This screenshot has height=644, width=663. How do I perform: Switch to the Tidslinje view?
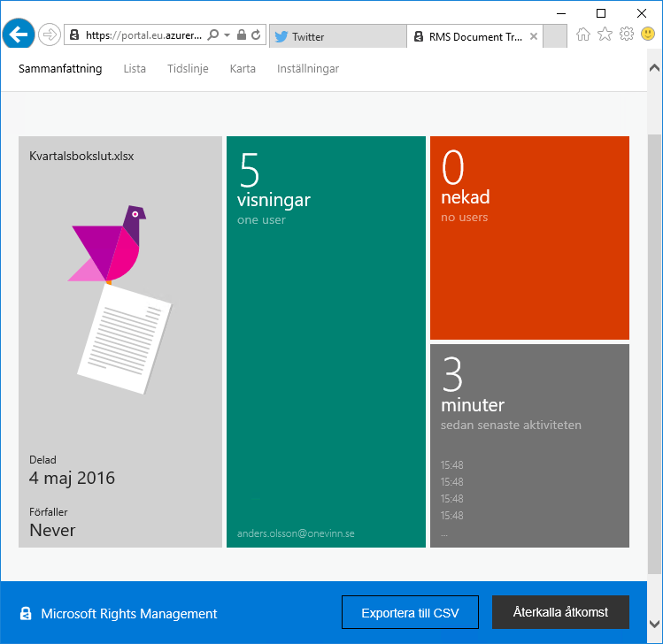tap(188, 69)
